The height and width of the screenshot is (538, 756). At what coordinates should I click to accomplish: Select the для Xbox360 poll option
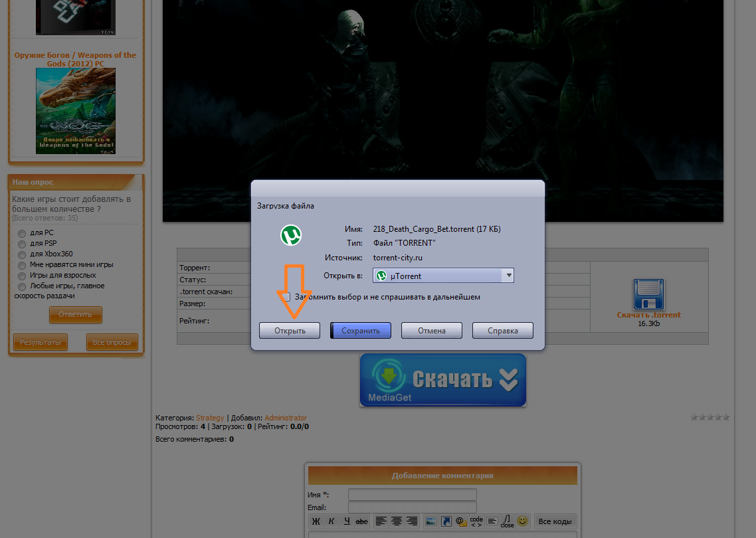pyautogui.click(x=22, y=254)
